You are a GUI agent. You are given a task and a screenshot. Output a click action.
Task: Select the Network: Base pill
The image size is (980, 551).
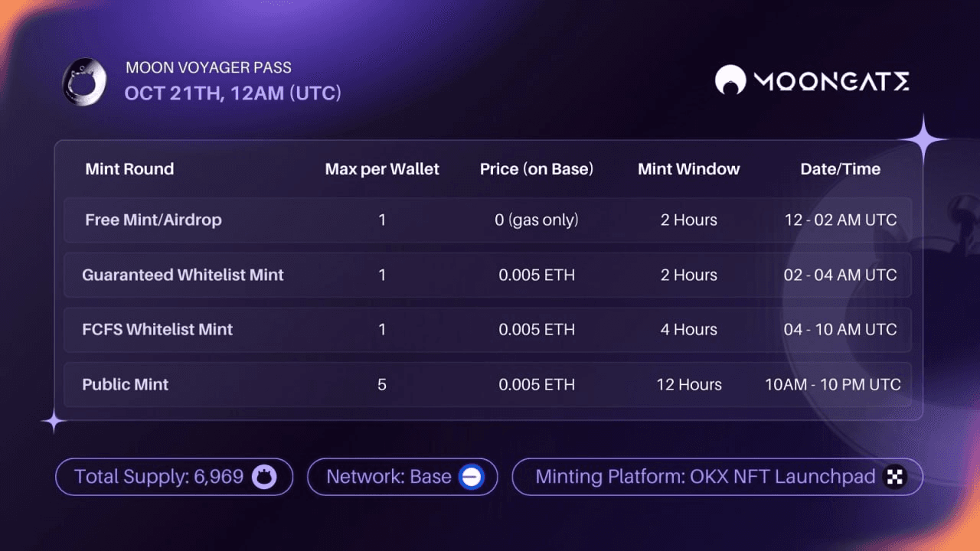tap(402, 477)
